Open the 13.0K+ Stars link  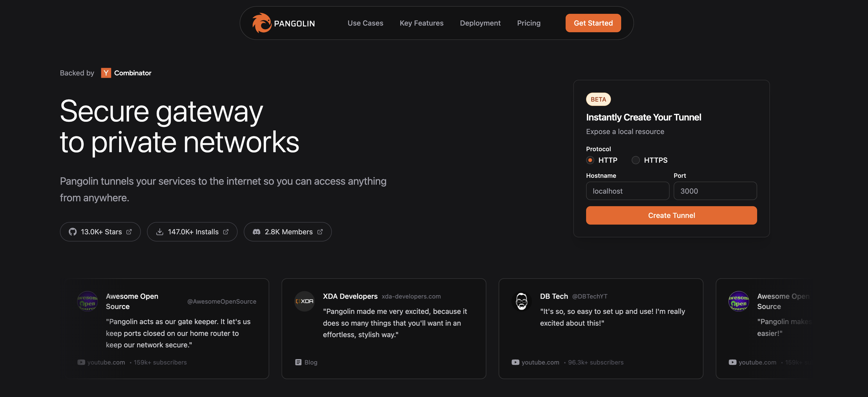tap(100, 232)
